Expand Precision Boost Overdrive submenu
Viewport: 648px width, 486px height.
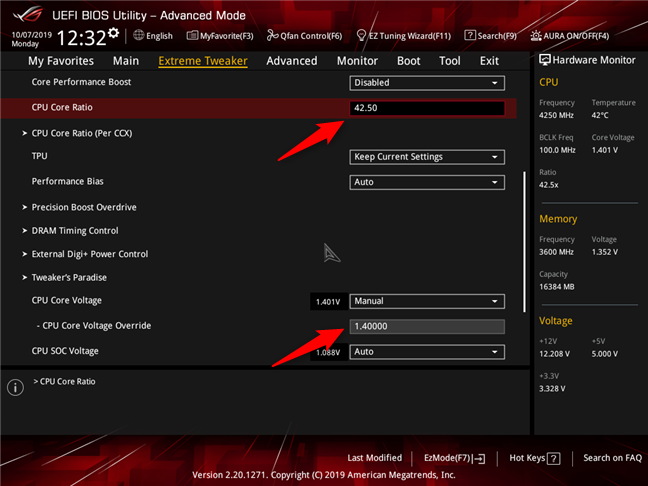[84, 207]
